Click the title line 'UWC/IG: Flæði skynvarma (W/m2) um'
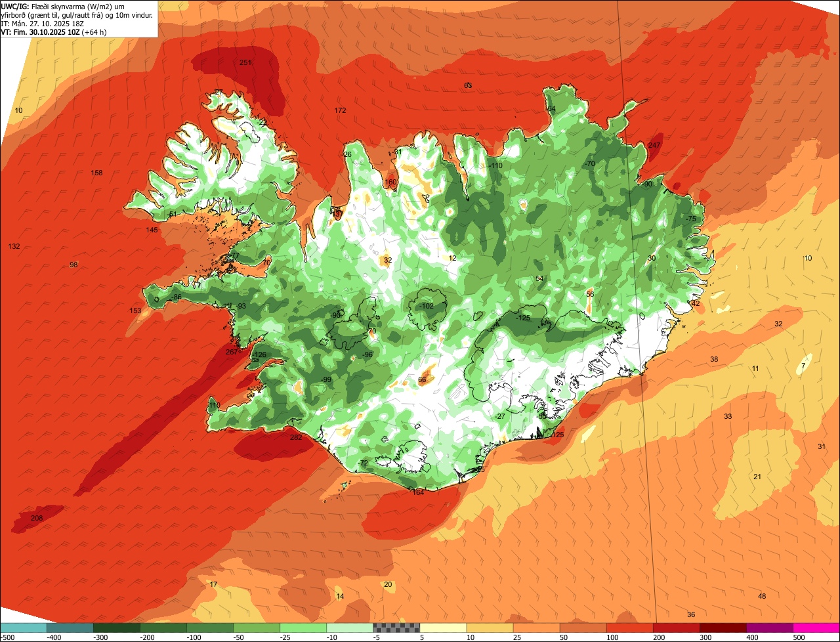The width and height of the screenshot is (840, 642). pos(63,6)
